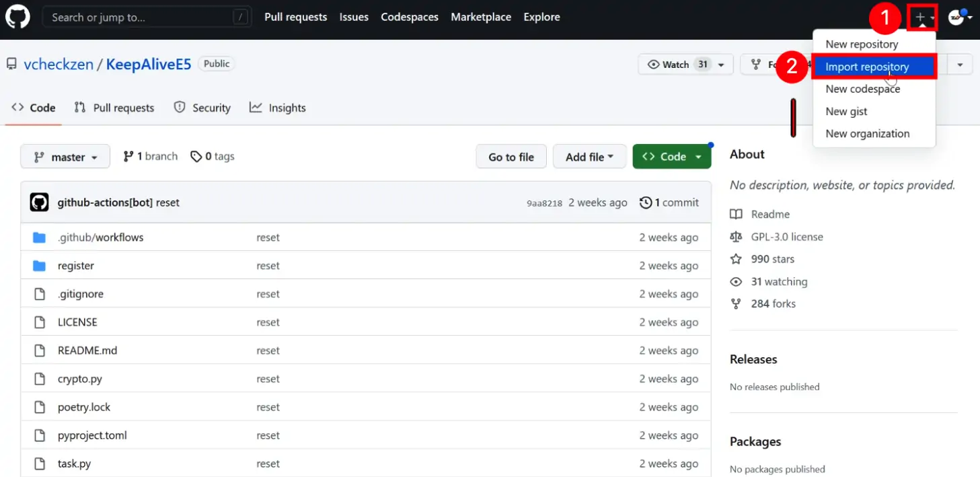The image size is (980, 477).
Task: Open the Add file dropdown
Action: tap(589, 157)
